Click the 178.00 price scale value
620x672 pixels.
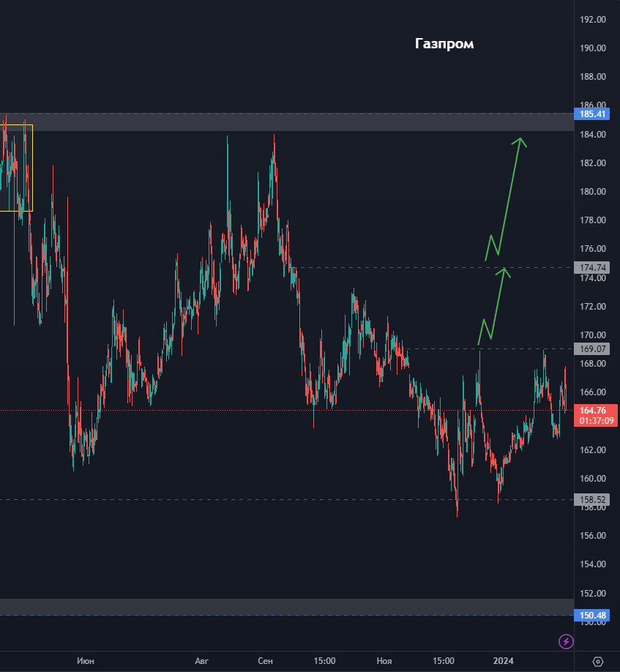coord(593,220)
